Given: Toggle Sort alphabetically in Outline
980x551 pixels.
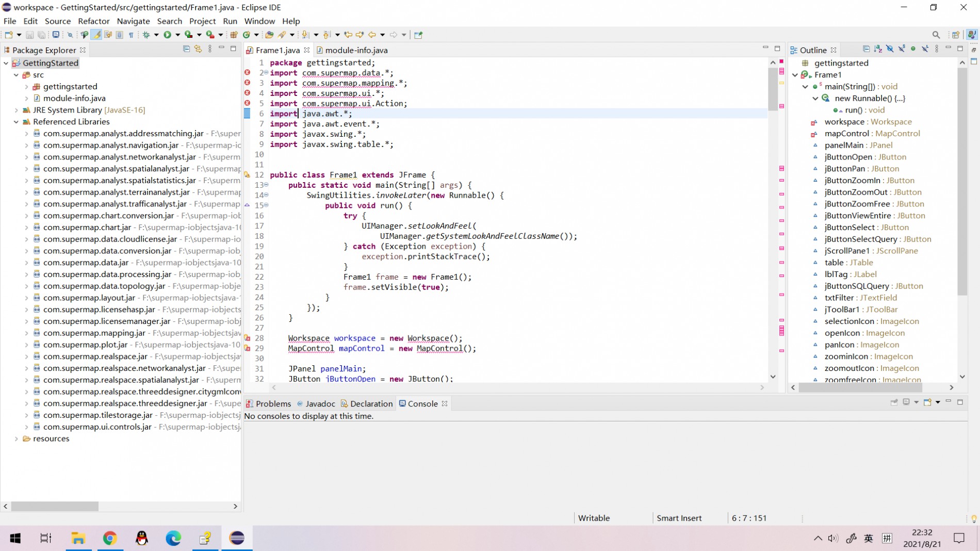Looking at the screenshot, I should click(x=878, y=49).
